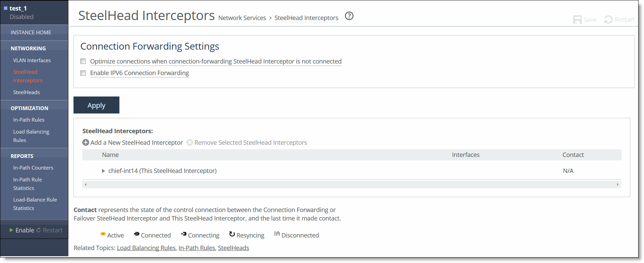Click the Save disk icon
Viewport: 644px width, 263px height.
[577, 20]
